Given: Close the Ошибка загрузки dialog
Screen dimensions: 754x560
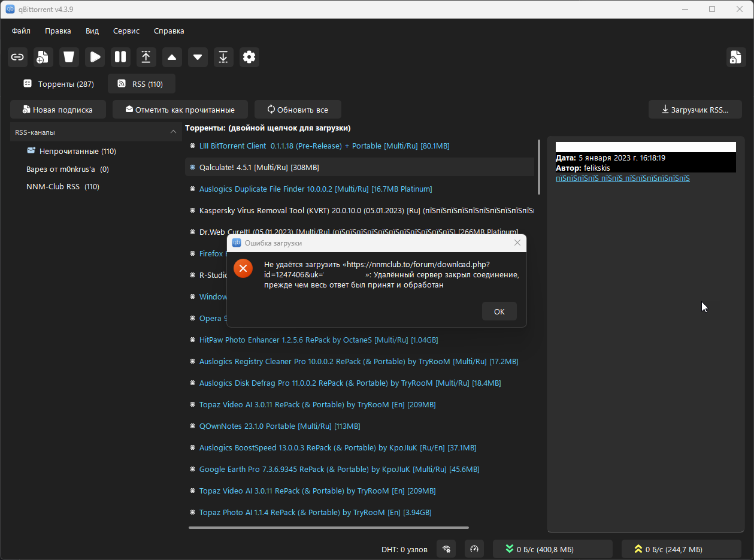Looking at the screenshot, I should 517,243.
